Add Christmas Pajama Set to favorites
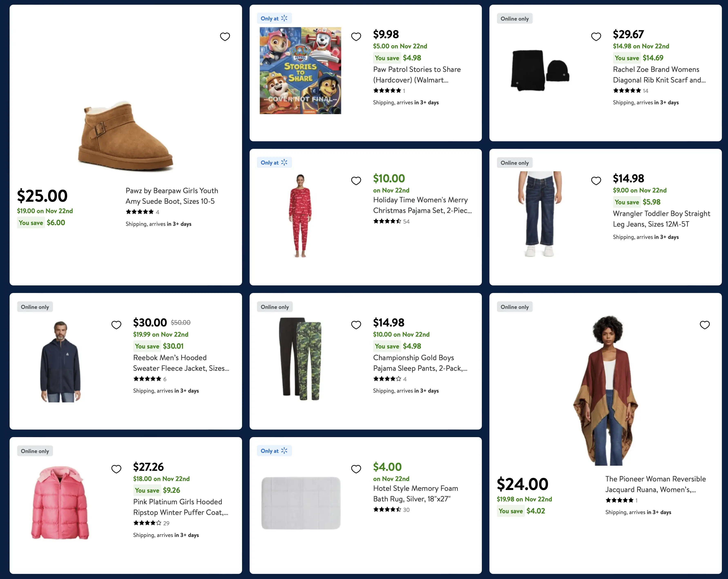Image resolution: width=728 pixels, height=579 pixels. [x=356, y=180]
